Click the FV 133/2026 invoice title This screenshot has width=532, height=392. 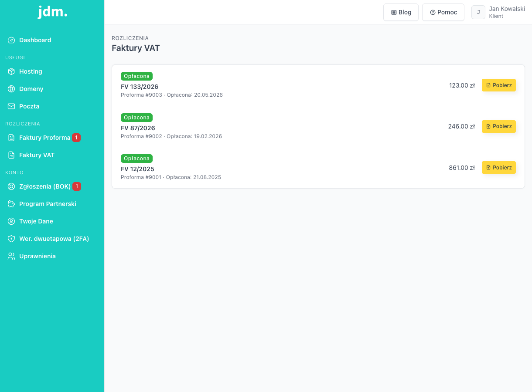coord(140,87)
